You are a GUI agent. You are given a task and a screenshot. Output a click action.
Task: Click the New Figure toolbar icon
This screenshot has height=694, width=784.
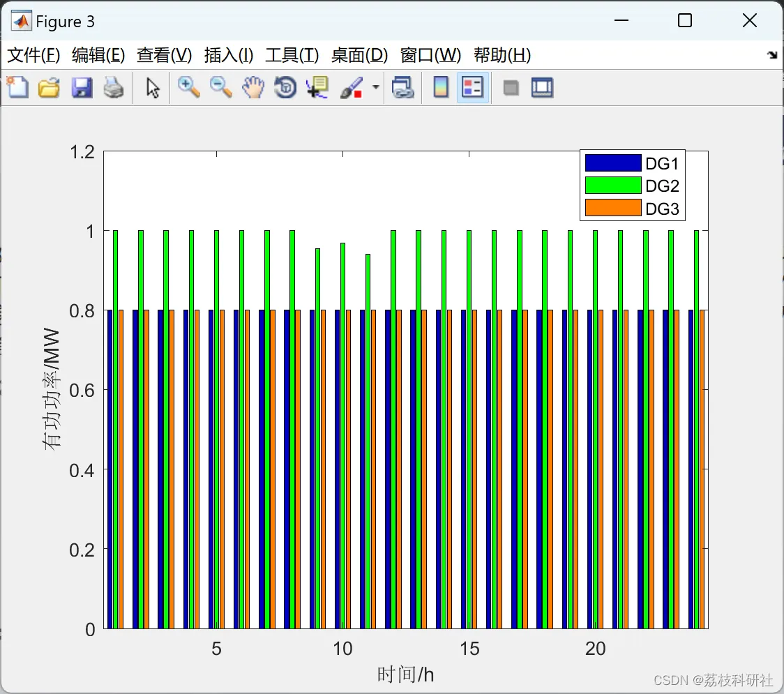click(17, 88)
